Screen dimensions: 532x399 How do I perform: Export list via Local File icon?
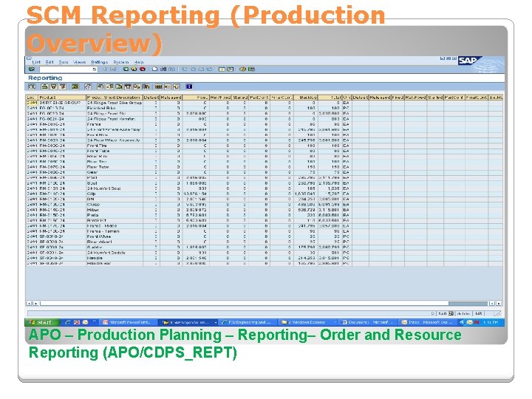(x=119, y=87)
